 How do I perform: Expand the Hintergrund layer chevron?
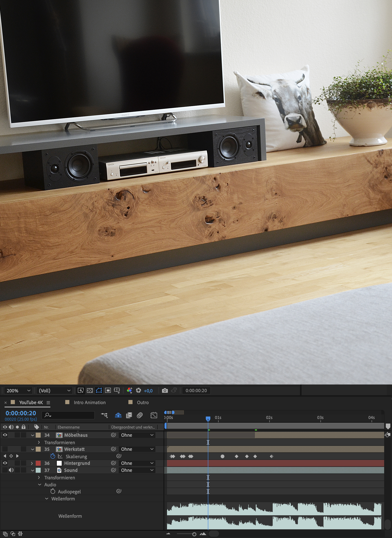pyautogui.click(x=32, y=463)
